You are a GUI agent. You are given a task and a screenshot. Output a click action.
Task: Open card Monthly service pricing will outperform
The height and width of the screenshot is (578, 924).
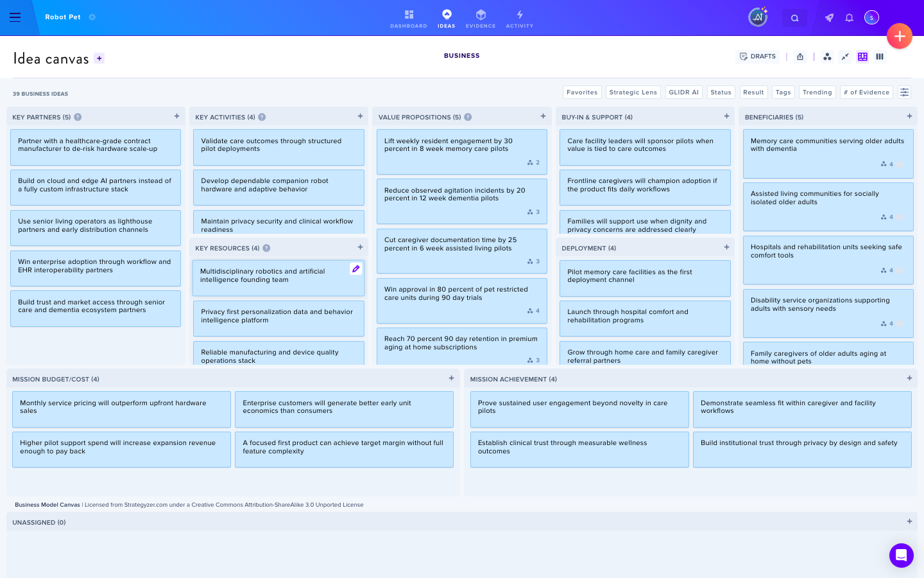point(121,409)
